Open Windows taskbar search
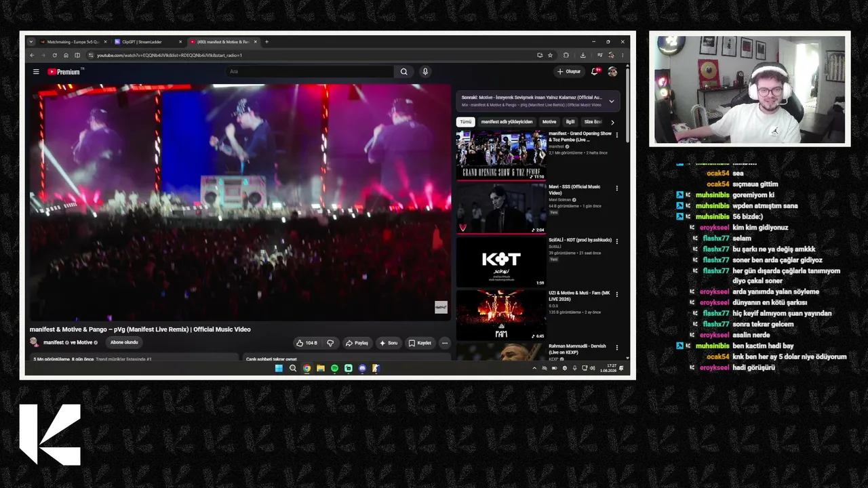868x488 pixels. pos(293,369)
